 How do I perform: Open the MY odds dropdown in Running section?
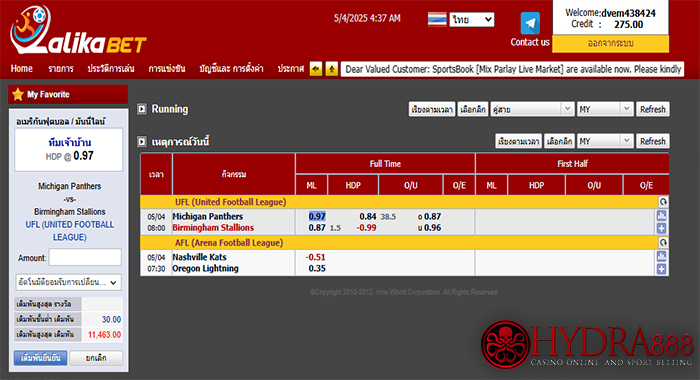(605, 109)
